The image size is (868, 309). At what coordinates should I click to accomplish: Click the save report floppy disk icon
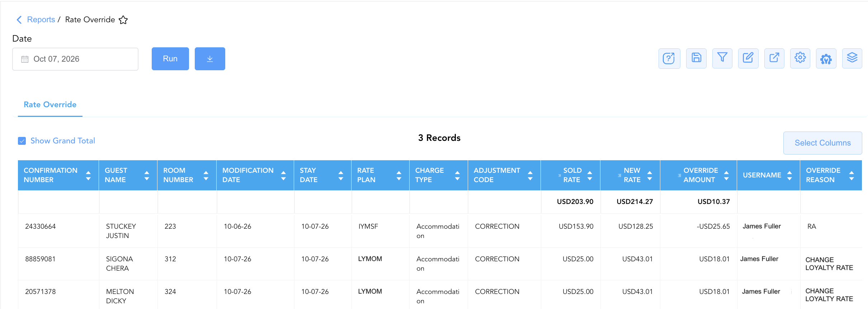[x=696, y=58]
